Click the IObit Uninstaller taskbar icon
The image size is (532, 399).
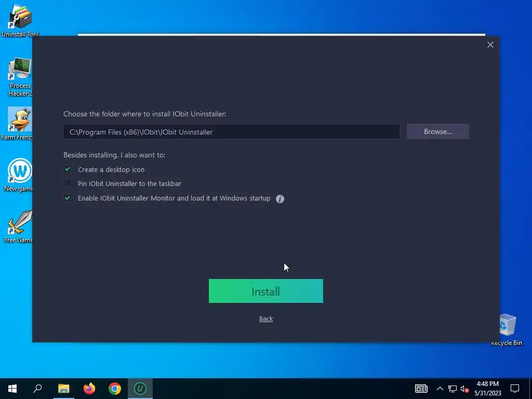click(140, 389)
